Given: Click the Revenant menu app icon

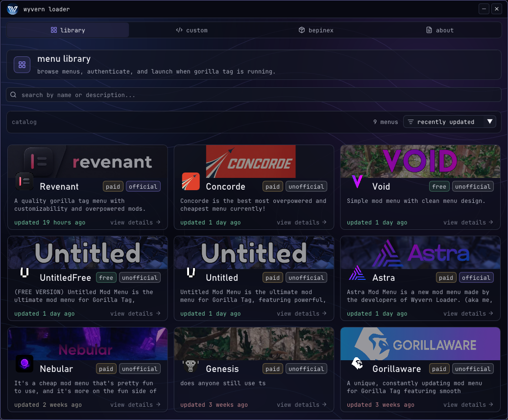Looking at the screenshot, I should (x=24, y=182).
